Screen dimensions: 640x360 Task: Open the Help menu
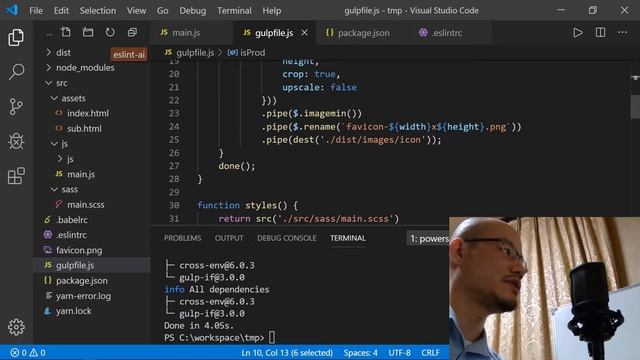click(x=271, y=11)
